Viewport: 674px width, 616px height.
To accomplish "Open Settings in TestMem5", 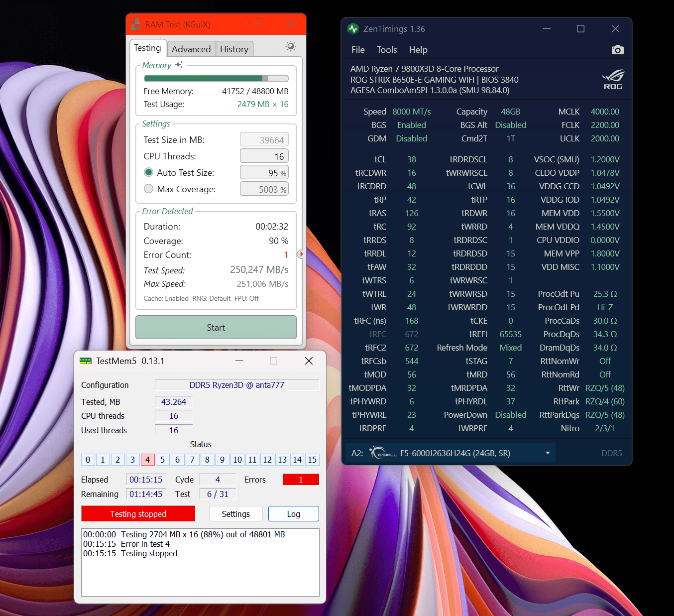I will (x=236, y=514).
